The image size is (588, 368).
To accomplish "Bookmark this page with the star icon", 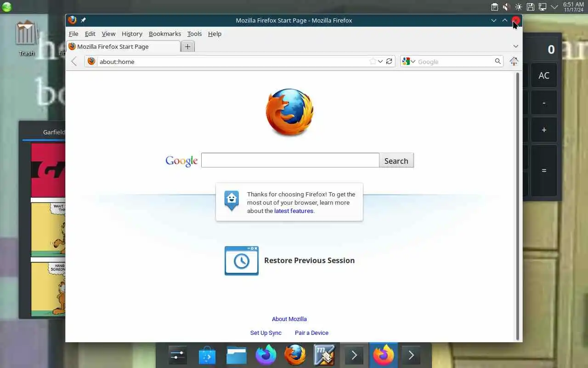I will point(373,61).
